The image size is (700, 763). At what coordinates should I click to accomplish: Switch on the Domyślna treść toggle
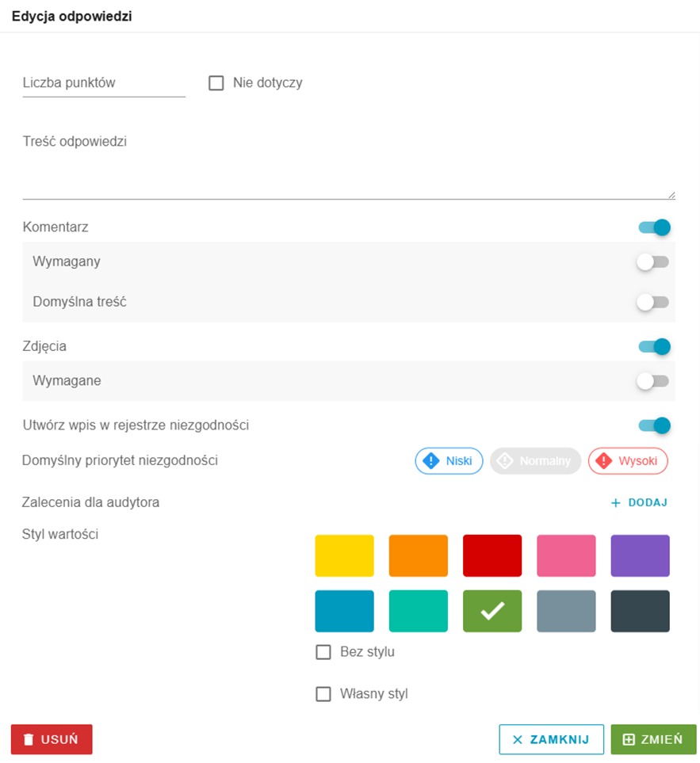coord(652,302)
